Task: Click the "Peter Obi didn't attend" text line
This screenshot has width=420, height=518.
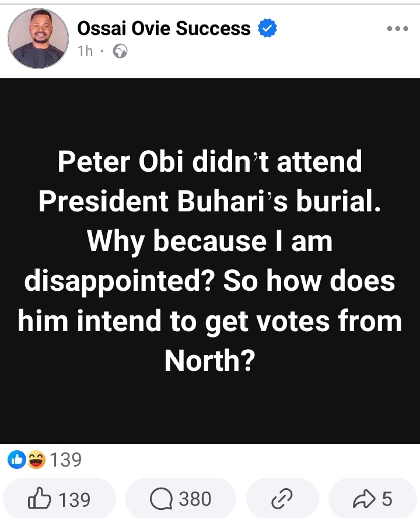Action: pyautogui.click(x=209, y=162)
